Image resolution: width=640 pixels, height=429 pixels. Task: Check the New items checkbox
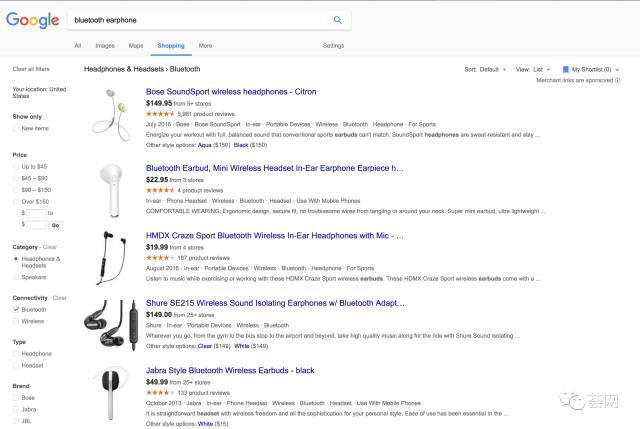(x=16, y=128)
